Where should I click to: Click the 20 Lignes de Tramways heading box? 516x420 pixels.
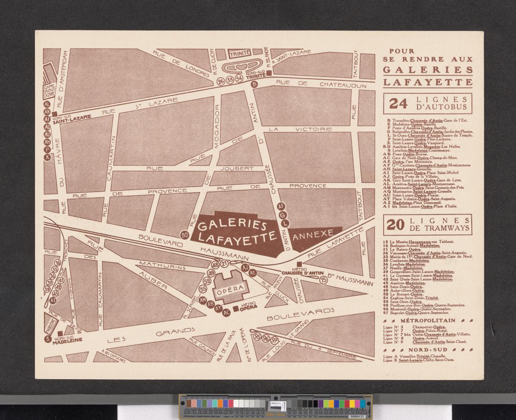(427, 224)
